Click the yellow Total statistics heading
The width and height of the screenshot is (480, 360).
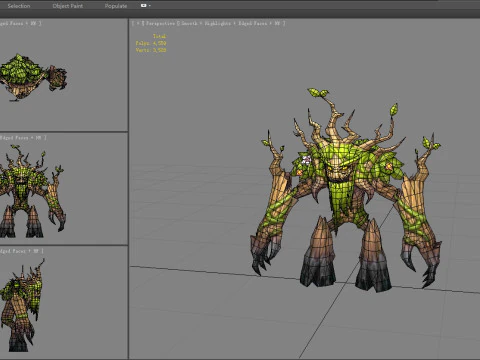[160, 36]
